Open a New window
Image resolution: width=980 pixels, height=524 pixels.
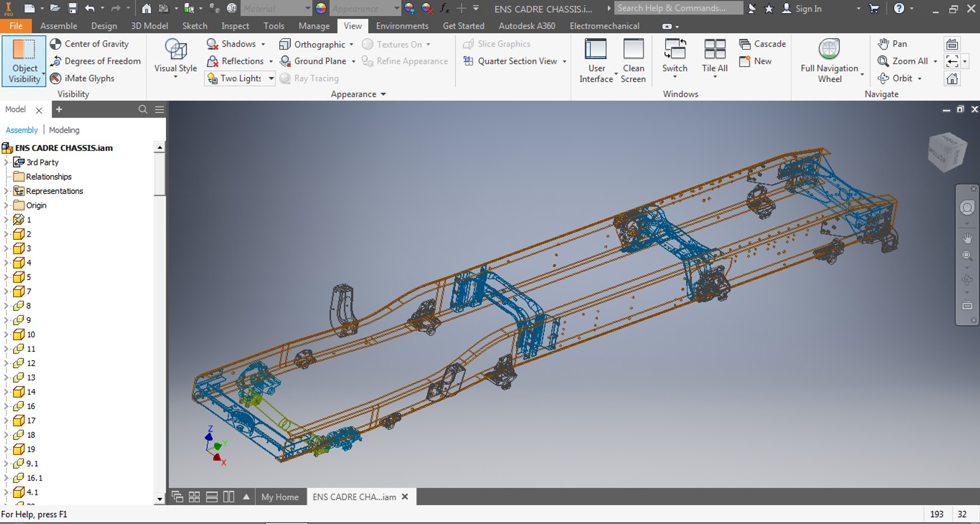coord(755,61)
